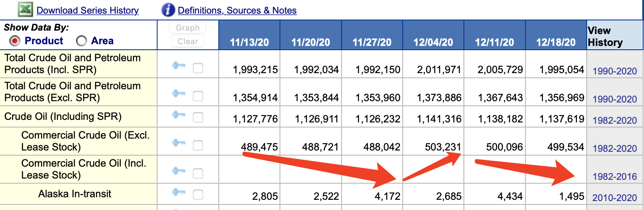644x210 pixels.
Task: Select checkbox for Commercial Crude Incl. Lease Stock
Action: 198,173
